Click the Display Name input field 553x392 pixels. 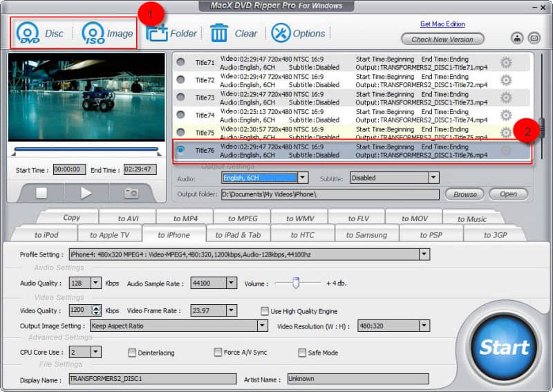(x=153, y=379)
